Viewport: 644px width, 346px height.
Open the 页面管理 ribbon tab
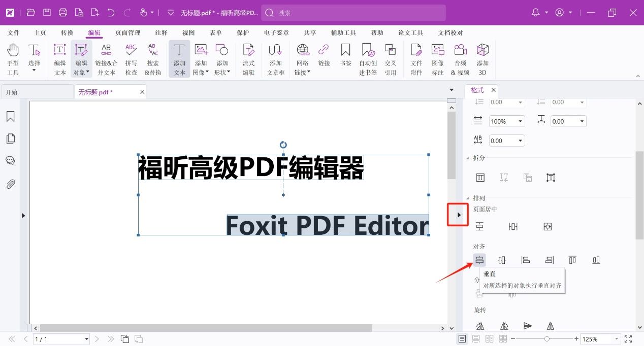(127, 33)
